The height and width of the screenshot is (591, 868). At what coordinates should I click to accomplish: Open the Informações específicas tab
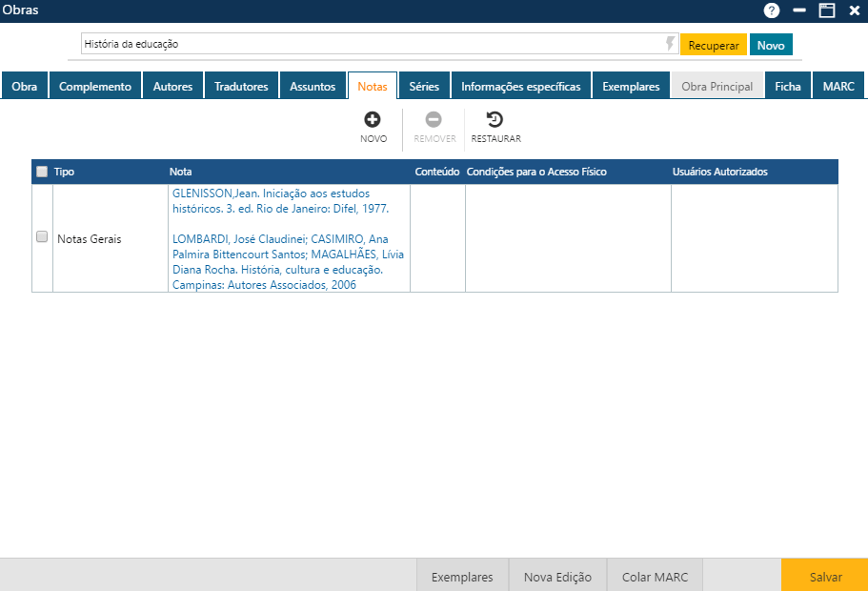coord(520,85)
